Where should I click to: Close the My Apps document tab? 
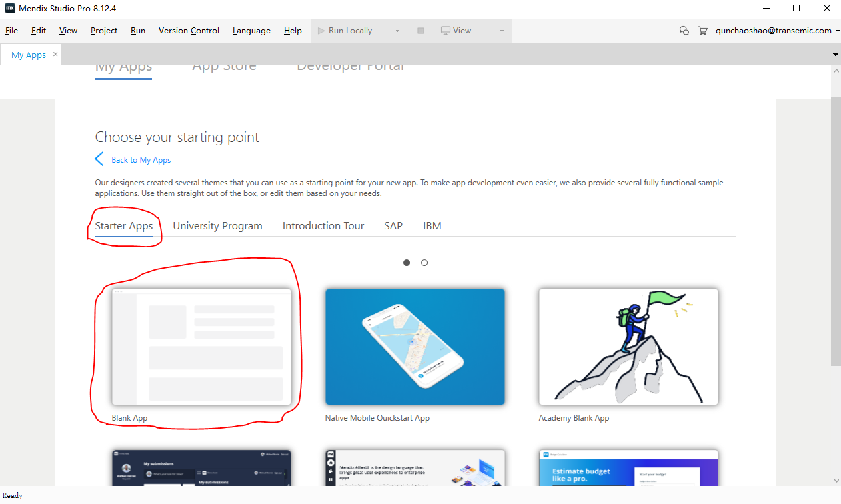[x=55, y=54]
